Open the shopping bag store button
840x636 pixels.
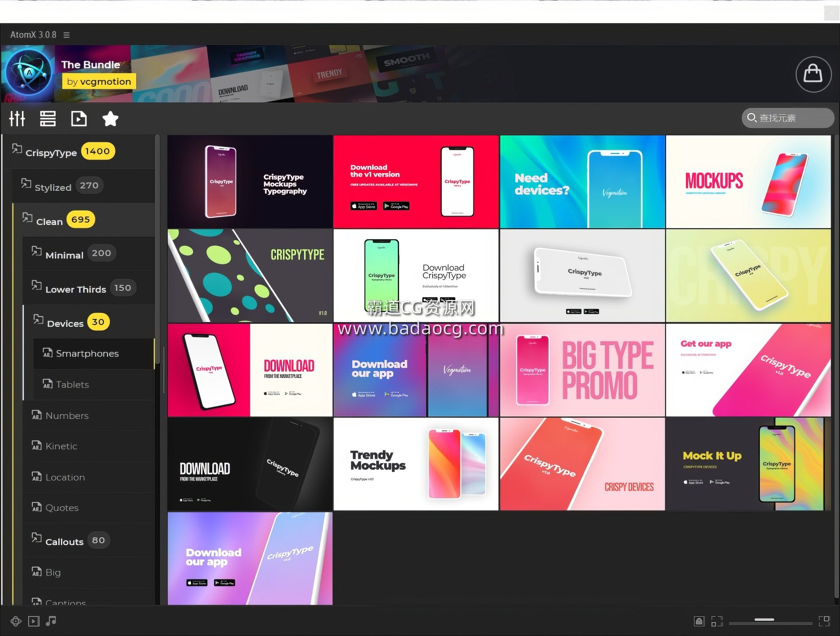pos(813,74)
